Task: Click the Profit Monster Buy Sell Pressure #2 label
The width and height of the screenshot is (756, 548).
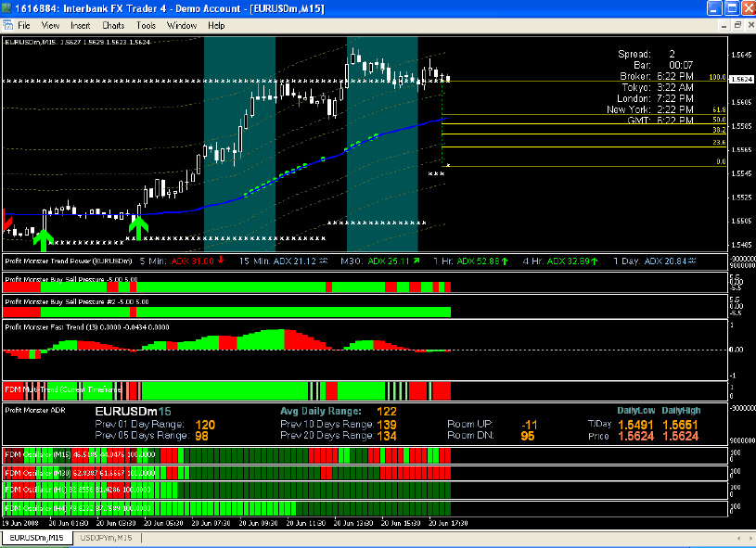Action: pos(77,301)
